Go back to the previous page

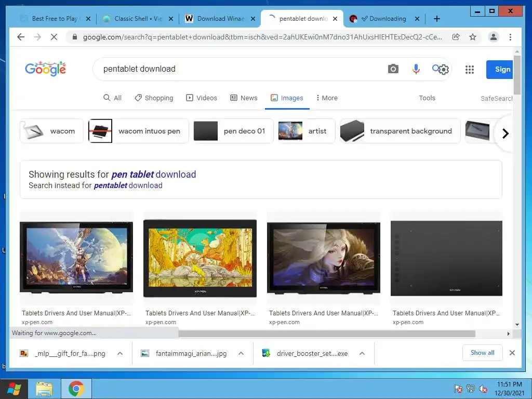21,37
